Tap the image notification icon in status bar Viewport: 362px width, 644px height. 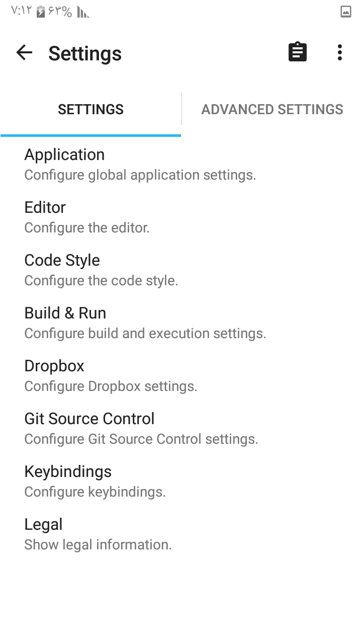346,12
